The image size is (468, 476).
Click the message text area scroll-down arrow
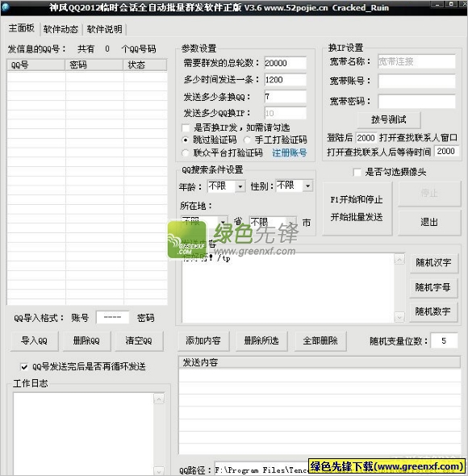pyautogui.click(x=399, y=318)
